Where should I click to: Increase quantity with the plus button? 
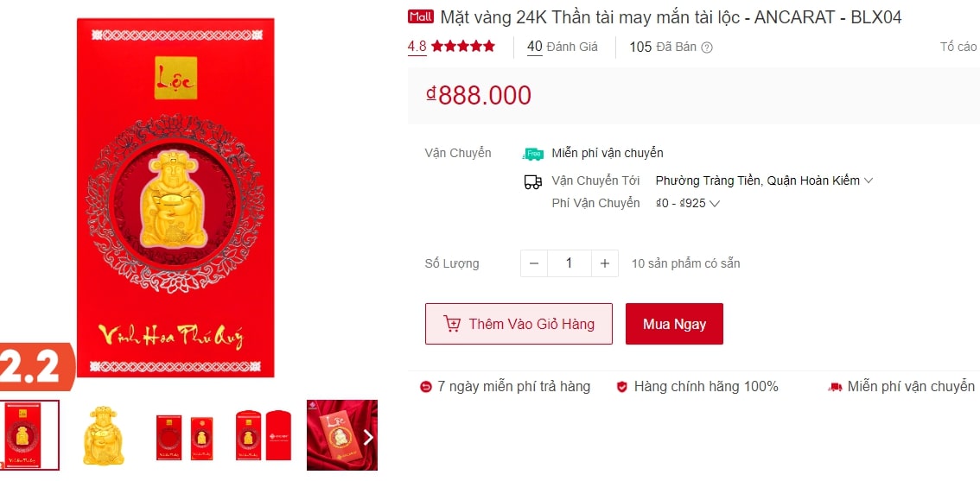[x=604, y=263]
